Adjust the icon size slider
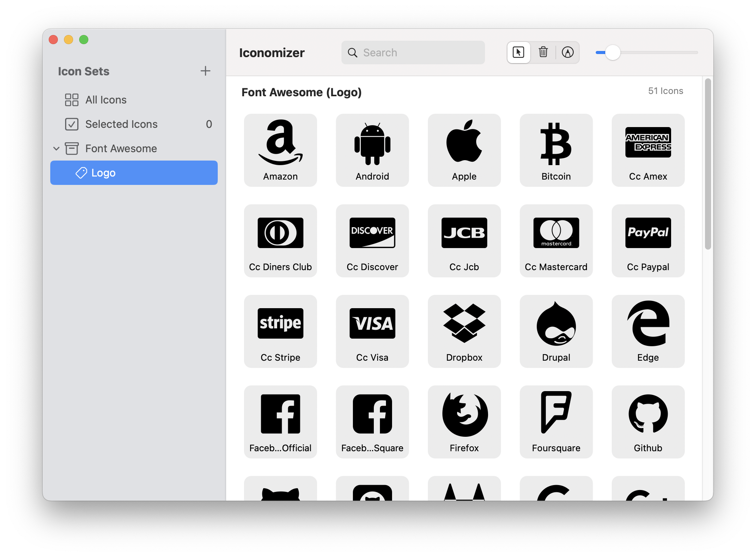Screen dimensions: 756x557 click(614, 53)
